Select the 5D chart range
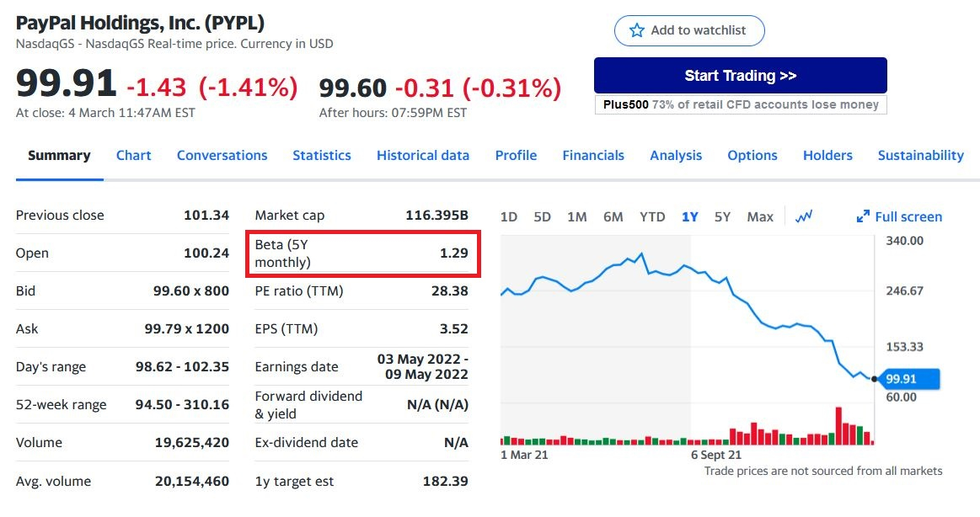 (x=542, y=216)
